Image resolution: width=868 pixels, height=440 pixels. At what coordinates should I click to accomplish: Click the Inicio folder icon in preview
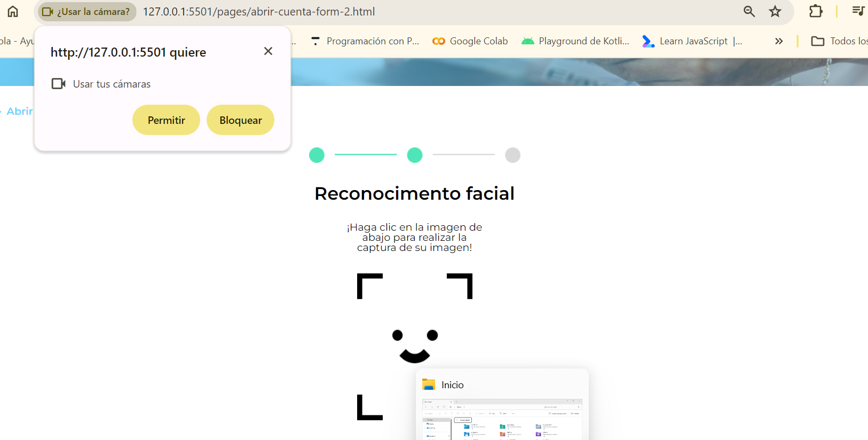point(429,384)
